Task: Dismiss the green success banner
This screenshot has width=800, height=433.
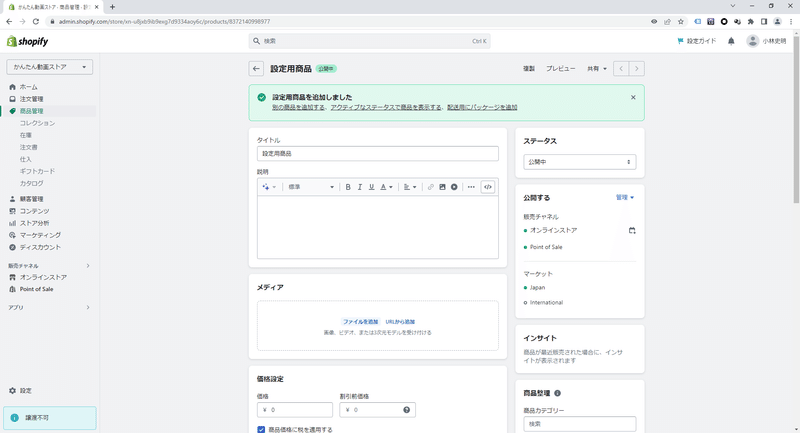Action: click(x=633, y=97)
